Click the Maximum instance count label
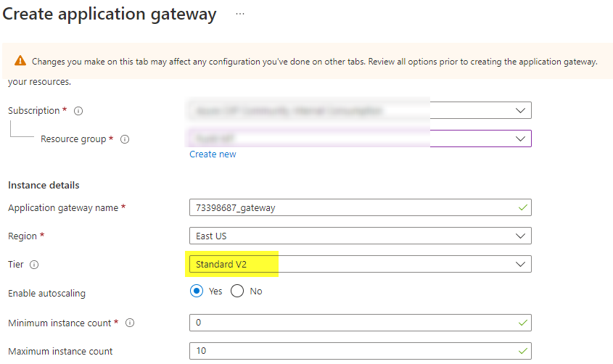The height and width of the screenshot is (364, 613). [x=60, y=352]
